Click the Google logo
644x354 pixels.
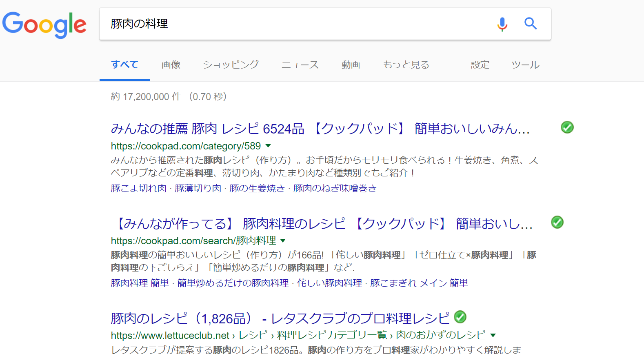[x=44, y=24]
